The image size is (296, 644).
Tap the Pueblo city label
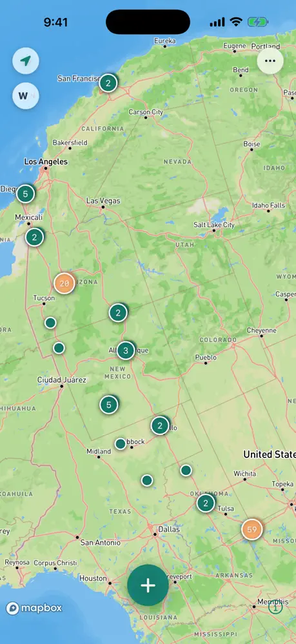pos(206,357)
